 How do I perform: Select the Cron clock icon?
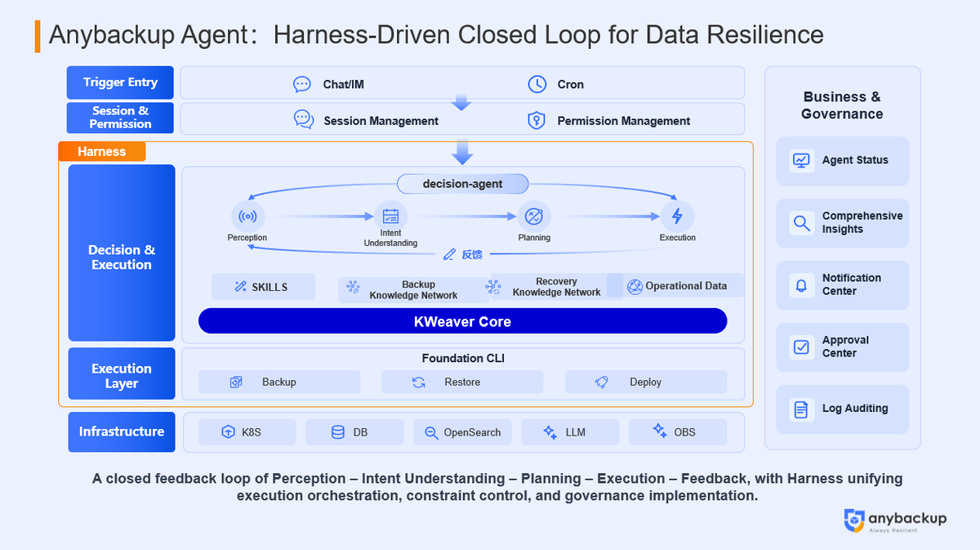tap(538, 84)
